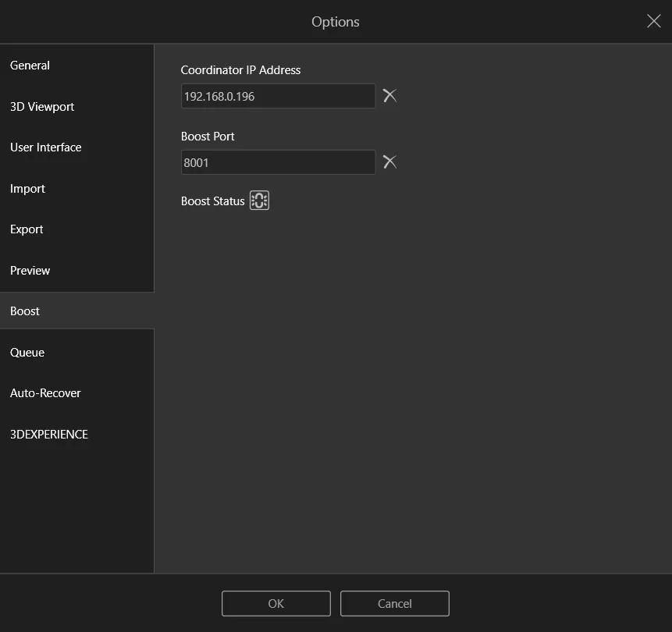
Task: Select the Boost tab
Action: point(77,311)
